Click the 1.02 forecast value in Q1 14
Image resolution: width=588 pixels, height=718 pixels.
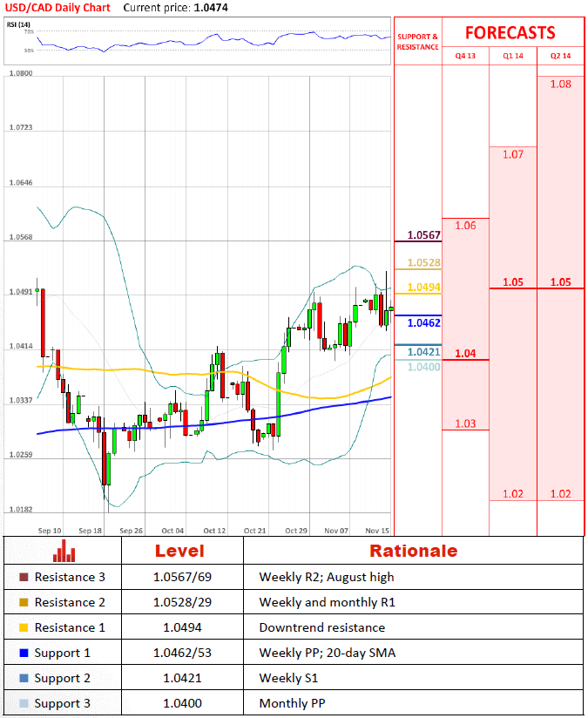[513, 493]
